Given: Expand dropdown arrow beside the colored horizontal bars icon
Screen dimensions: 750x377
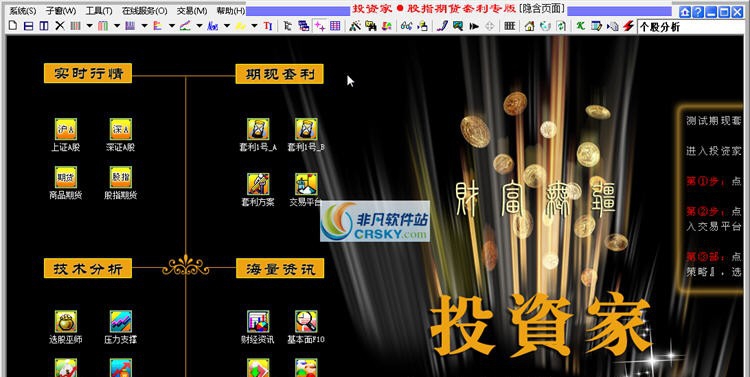Looking at the screenshot, I should [172, 26].
